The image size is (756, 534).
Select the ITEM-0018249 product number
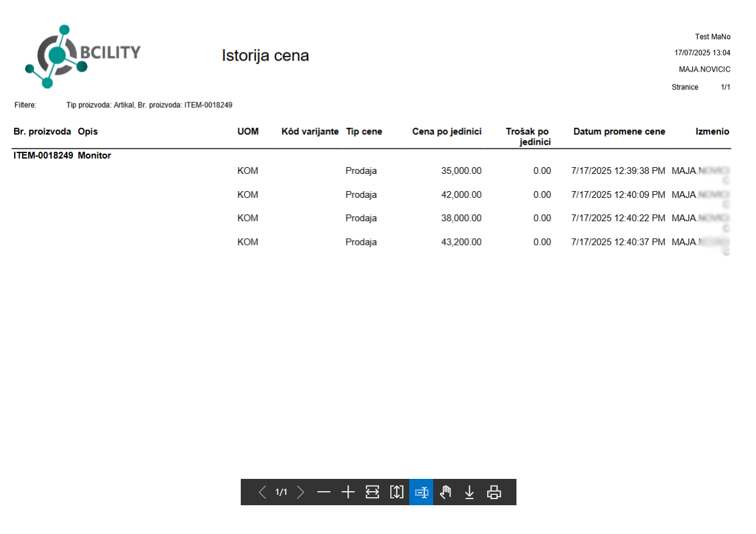click(43, 156)
